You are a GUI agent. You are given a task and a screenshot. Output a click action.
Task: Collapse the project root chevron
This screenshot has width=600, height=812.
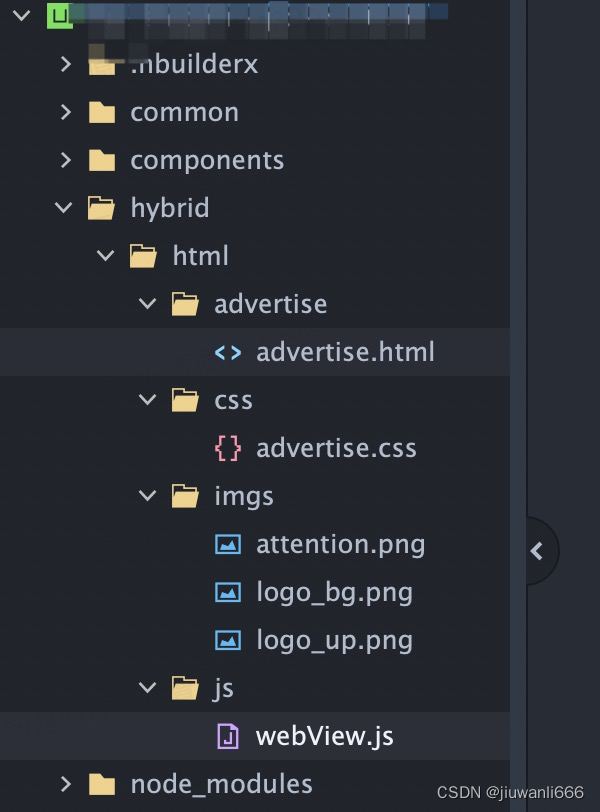22,16
